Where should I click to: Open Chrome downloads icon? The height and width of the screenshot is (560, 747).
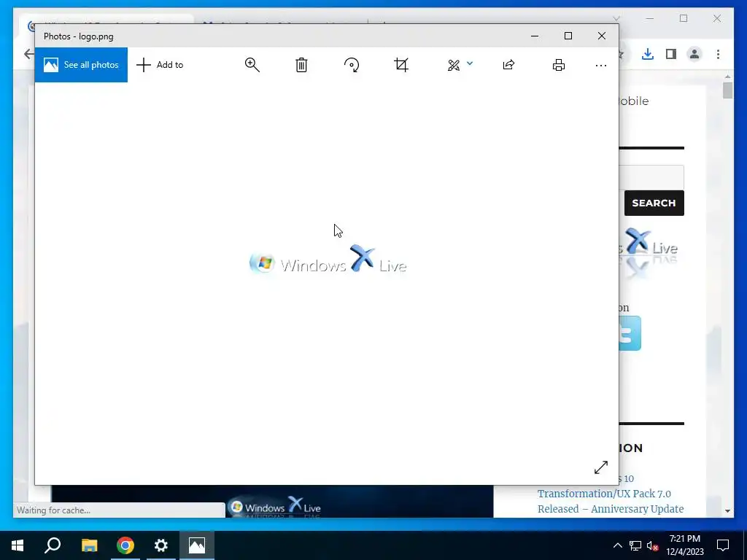[x=648, y=54]
